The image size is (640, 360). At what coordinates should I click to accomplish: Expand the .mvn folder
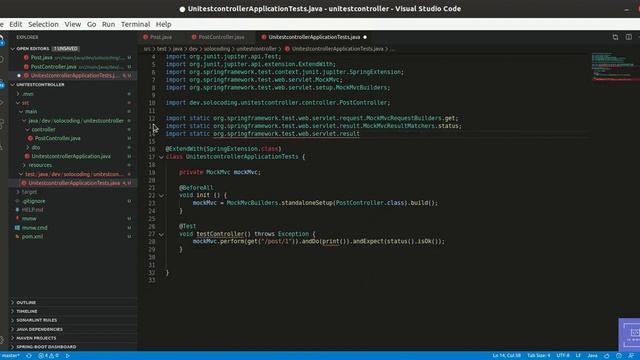pyautogui.click(x=28, y=94)
